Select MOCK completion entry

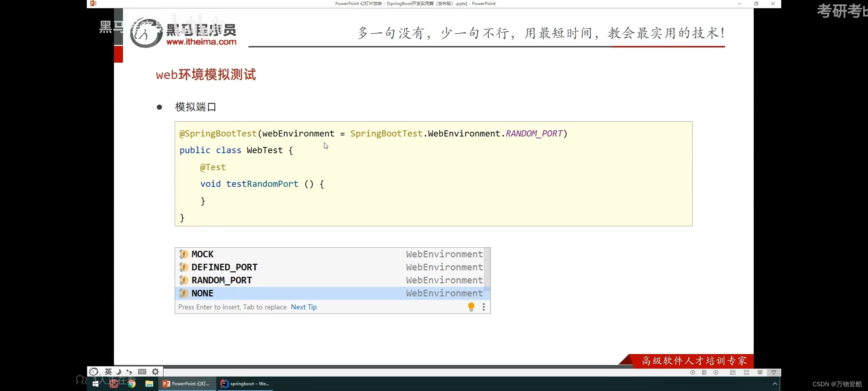coord(330,254)
